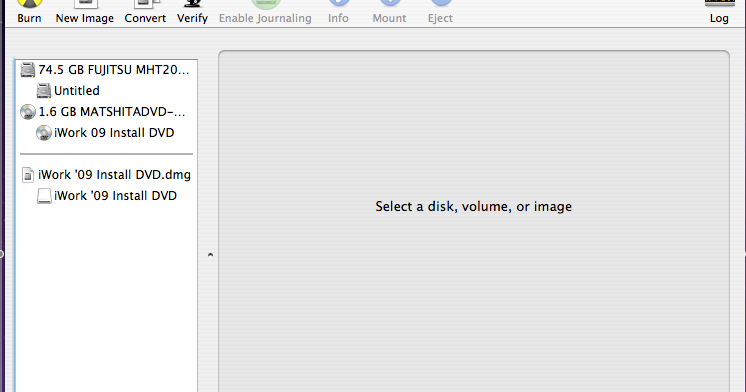Viewport: 746px width, 392px height.
Task: Select iWork '09 Install DVD volume under dmg
Action: pyautogui.click(x=107, y=196)
